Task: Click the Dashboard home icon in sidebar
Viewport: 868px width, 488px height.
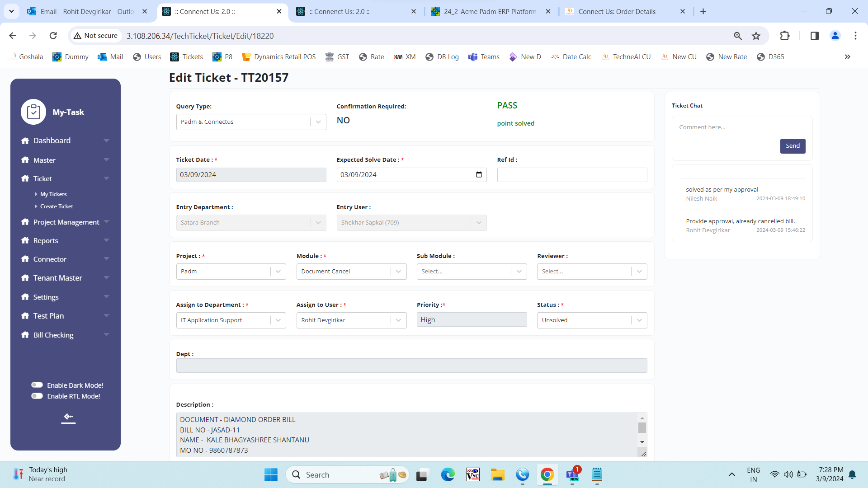Action: [x=25, y=141]
